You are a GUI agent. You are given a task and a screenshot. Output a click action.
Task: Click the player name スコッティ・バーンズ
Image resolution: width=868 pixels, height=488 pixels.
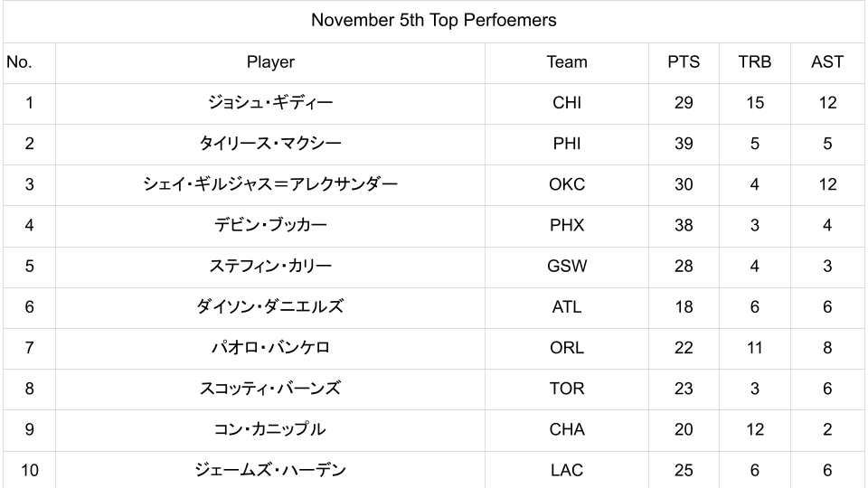pyautogui.click(x=270, y=389)
